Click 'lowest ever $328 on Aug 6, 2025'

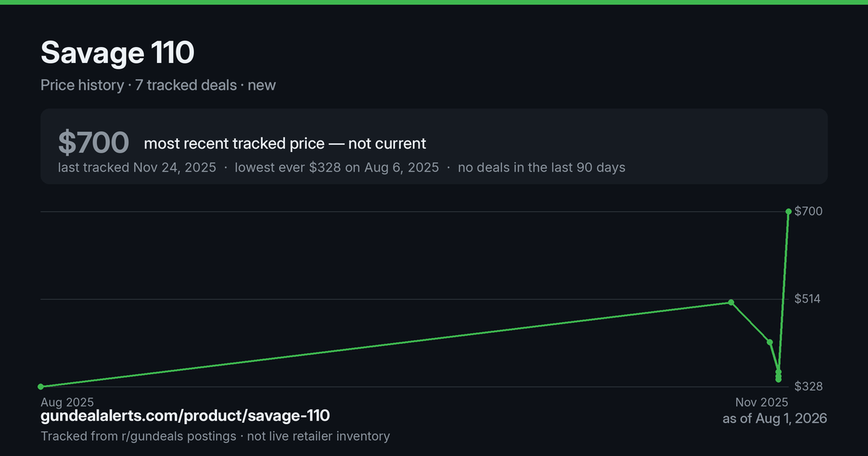(x=336, y=167)
